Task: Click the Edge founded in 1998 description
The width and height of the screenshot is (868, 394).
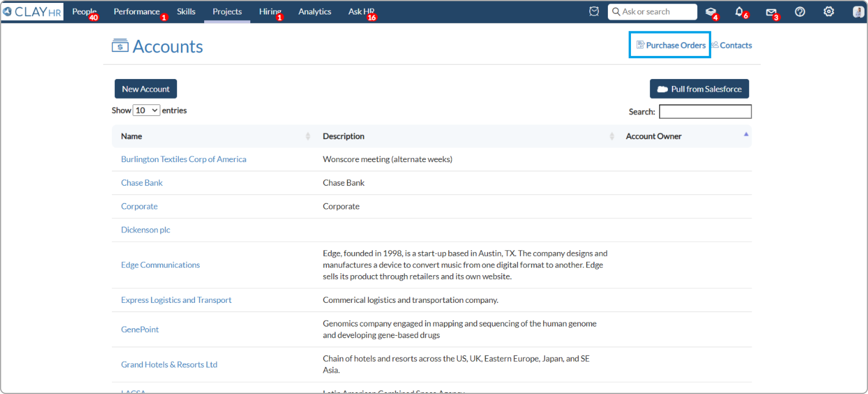Action: point(465,265)
